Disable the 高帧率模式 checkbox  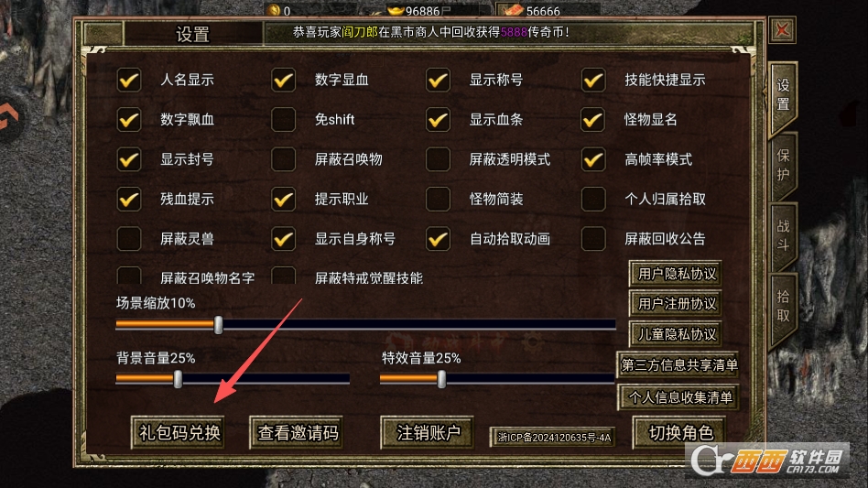click(x=593, y=159)
